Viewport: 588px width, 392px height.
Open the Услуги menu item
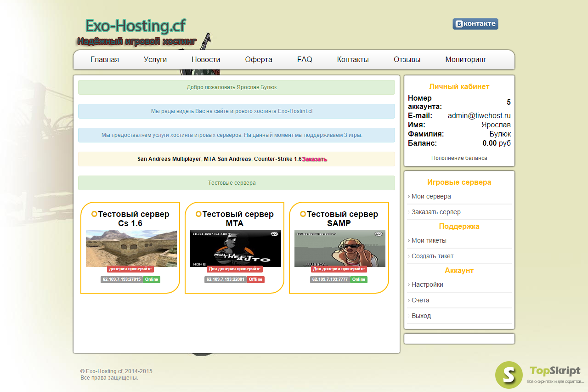tap(155, 60)
